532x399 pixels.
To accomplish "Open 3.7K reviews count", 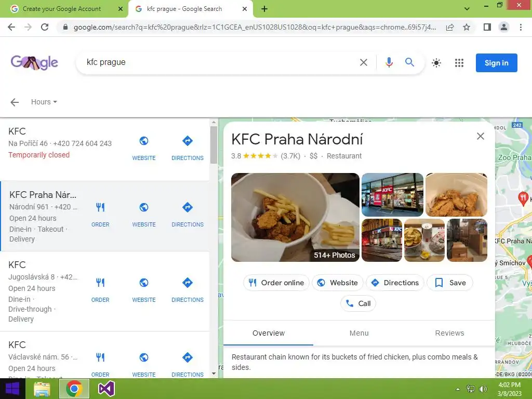I will coord(290,156).
